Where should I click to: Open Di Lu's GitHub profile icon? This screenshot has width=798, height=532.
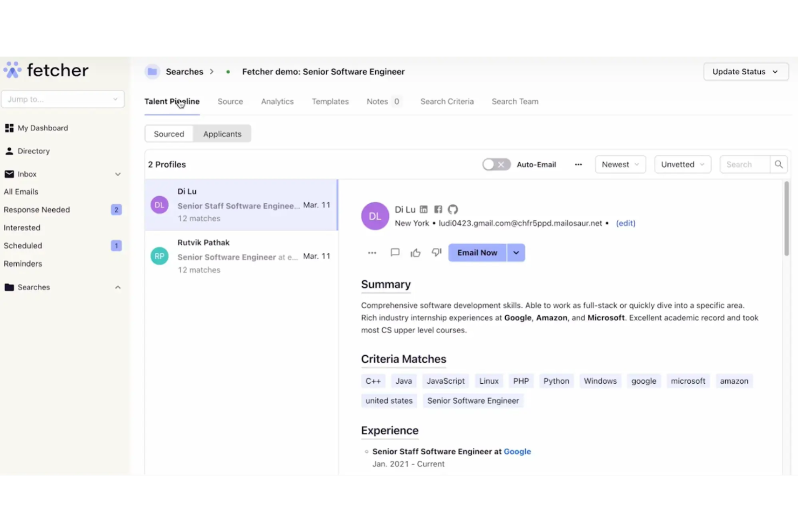click(452, 209)
